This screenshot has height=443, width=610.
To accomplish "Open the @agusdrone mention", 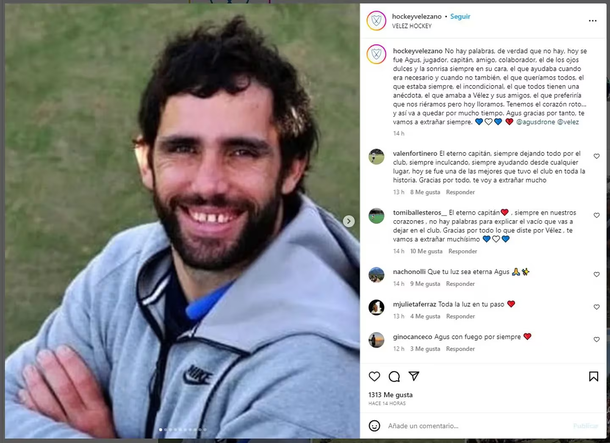I will [535, 122].
